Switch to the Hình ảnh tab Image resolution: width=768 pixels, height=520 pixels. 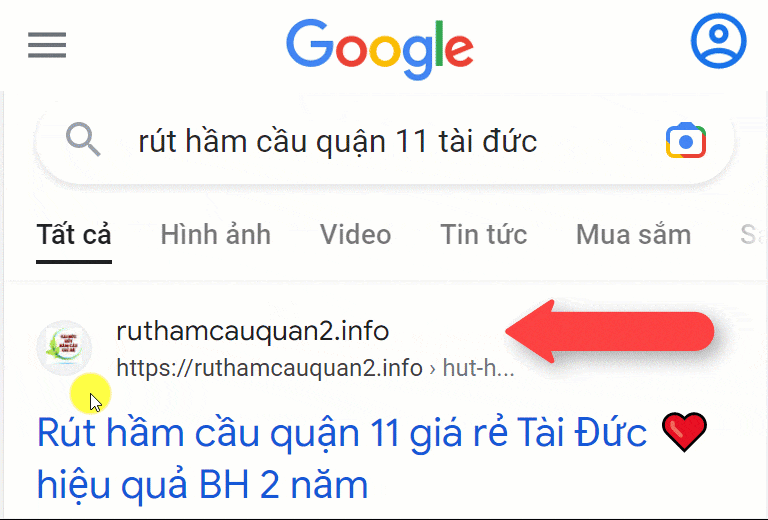[216, 235]
